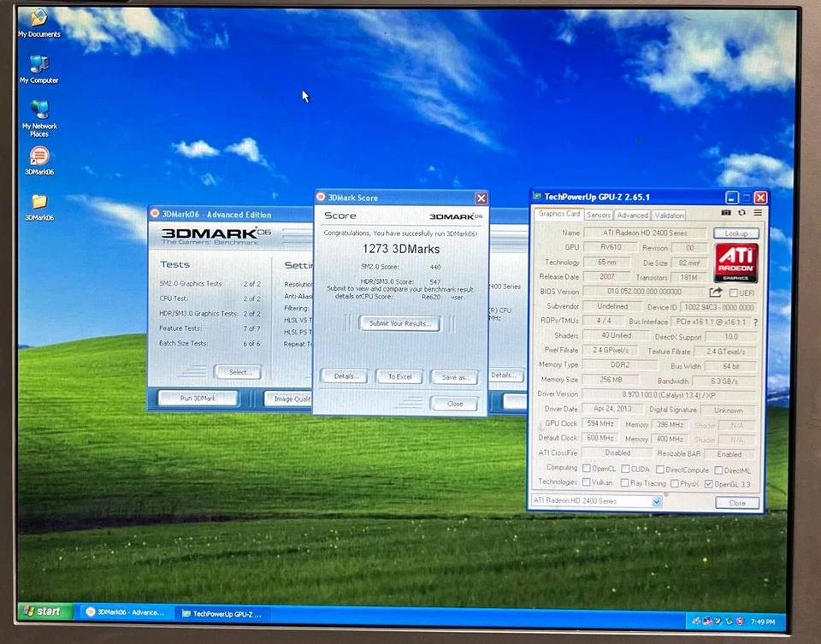Enable the CUDA checkbox in GPU-Z
This screenshot has height=644, width=821.
point(625,469)
